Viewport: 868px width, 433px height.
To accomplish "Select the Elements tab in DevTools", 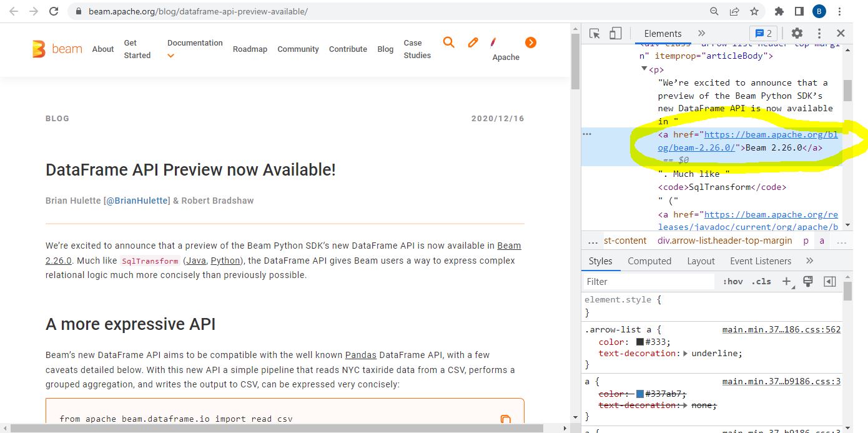I will 663,34.
